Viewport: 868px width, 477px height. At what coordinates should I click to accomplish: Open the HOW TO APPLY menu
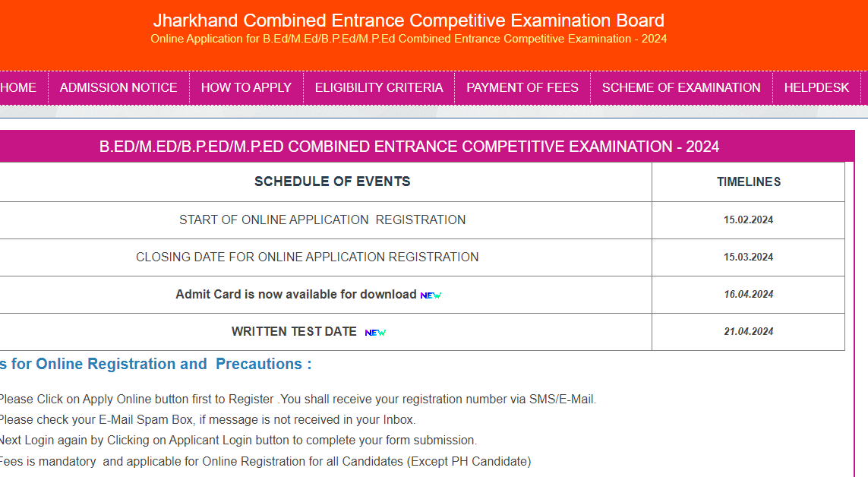pos(246,88)
